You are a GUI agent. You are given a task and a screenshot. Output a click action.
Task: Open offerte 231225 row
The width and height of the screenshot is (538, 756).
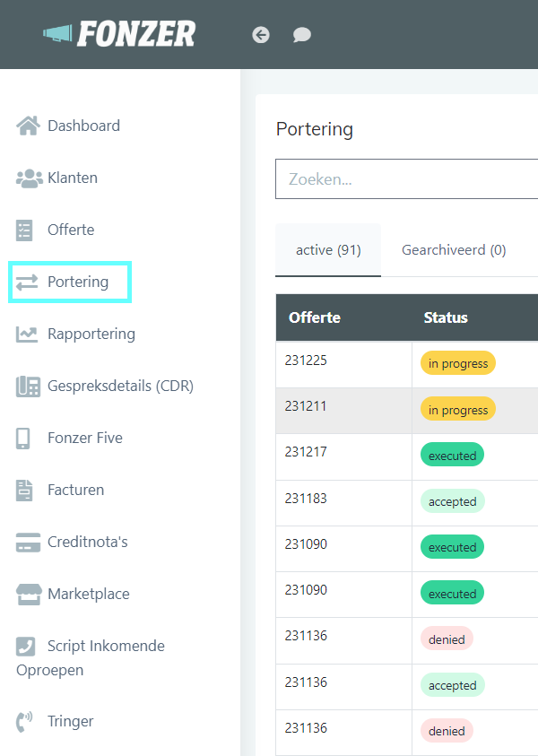tap(406, 364)
